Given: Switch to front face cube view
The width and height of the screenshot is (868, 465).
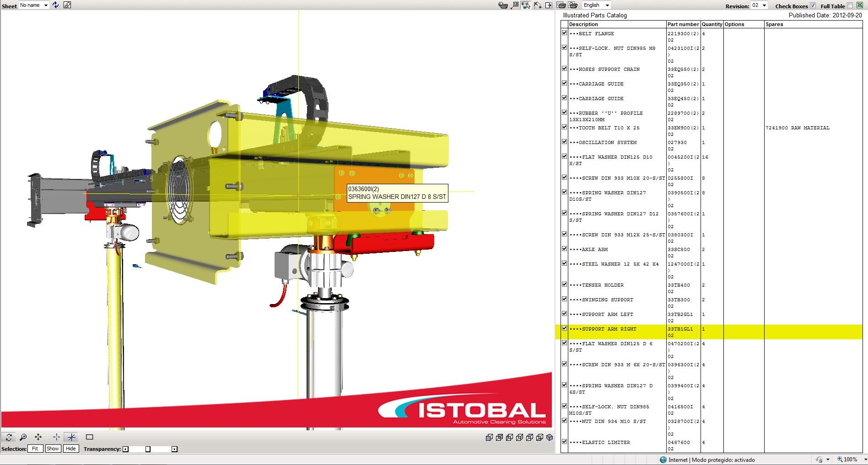Looking at the screenshot, I should 489,438.
